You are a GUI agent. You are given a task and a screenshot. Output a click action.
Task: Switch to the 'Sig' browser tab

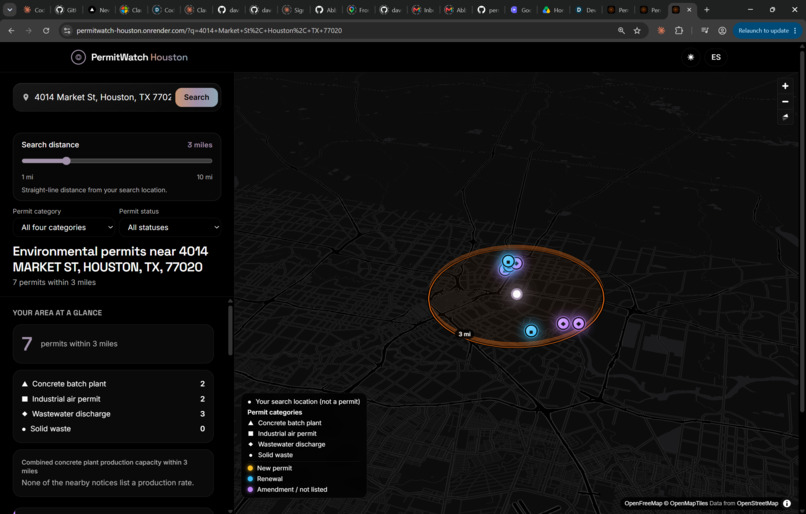294,10
